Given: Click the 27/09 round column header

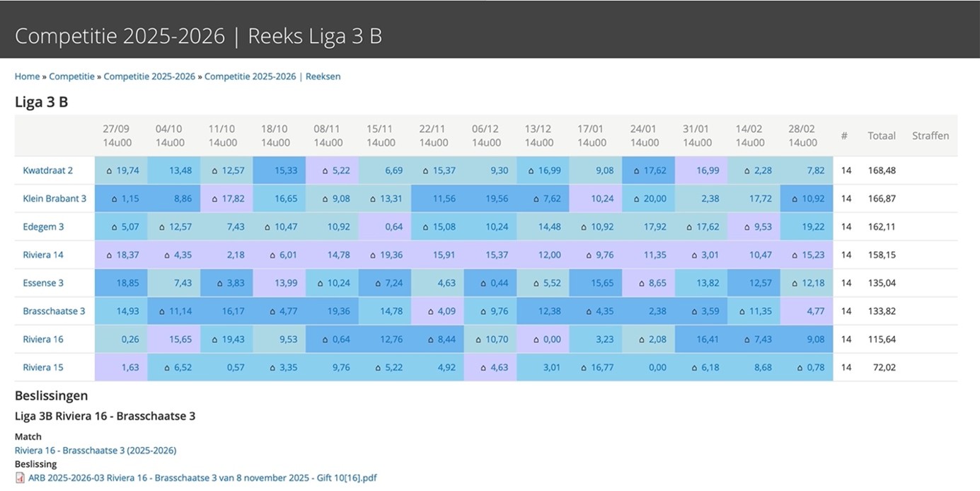Looking at the screenshot, I should [x=116, y=135].
